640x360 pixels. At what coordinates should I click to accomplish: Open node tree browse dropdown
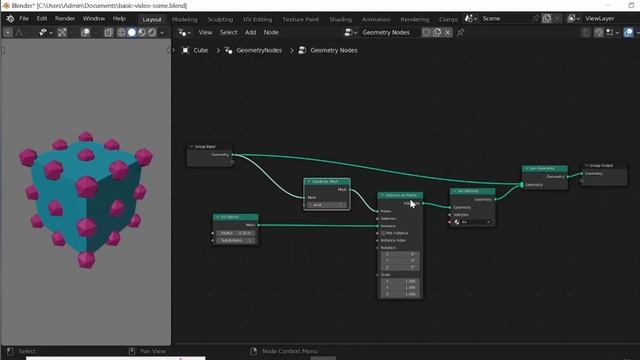click(x=351, y=32)
